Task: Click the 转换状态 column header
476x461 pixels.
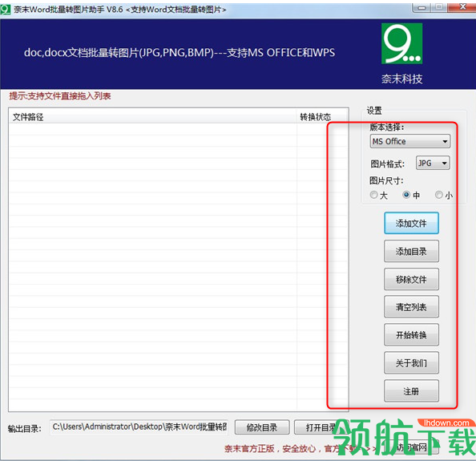Action: point(322,117)
